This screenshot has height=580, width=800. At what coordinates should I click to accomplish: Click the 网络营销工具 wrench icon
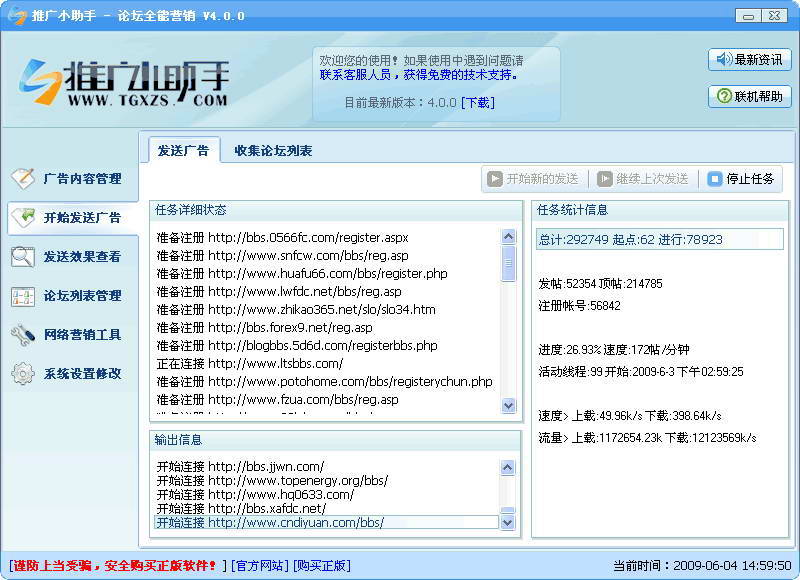pyautogui.click(x=22, y=335)
